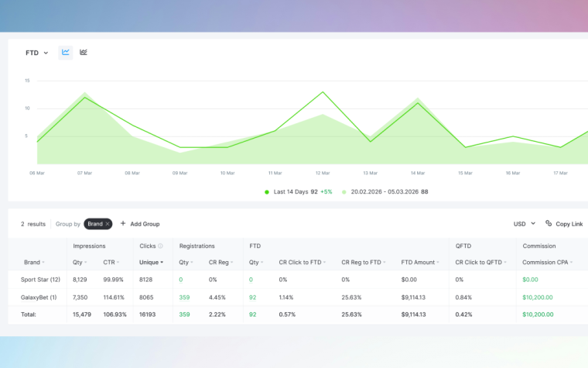
Task: Click the +5% change indicator
Action: tap(326, 192)
